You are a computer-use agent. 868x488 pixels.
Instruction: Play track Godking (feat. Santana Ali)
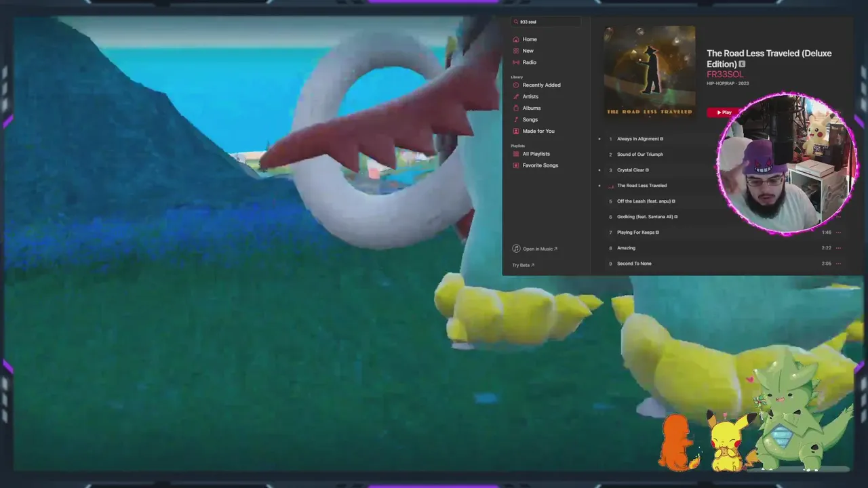pos(647,217)
